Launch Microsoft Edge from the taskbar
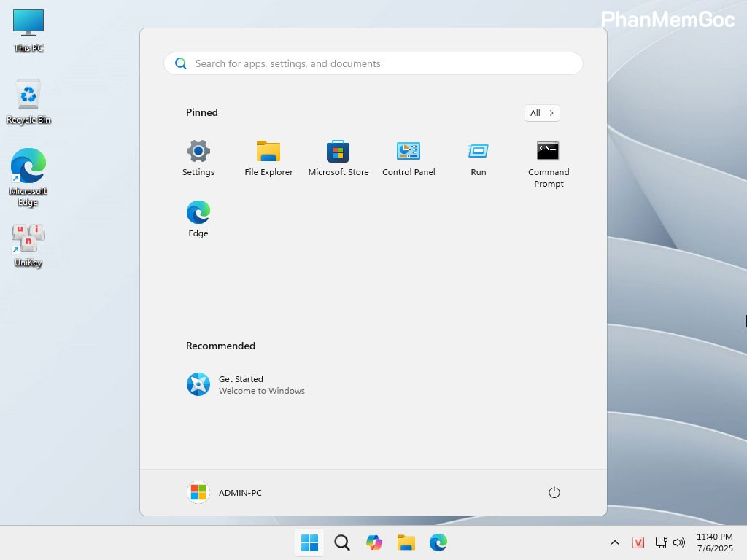747x560 pixels. click(x=438, y=542)
